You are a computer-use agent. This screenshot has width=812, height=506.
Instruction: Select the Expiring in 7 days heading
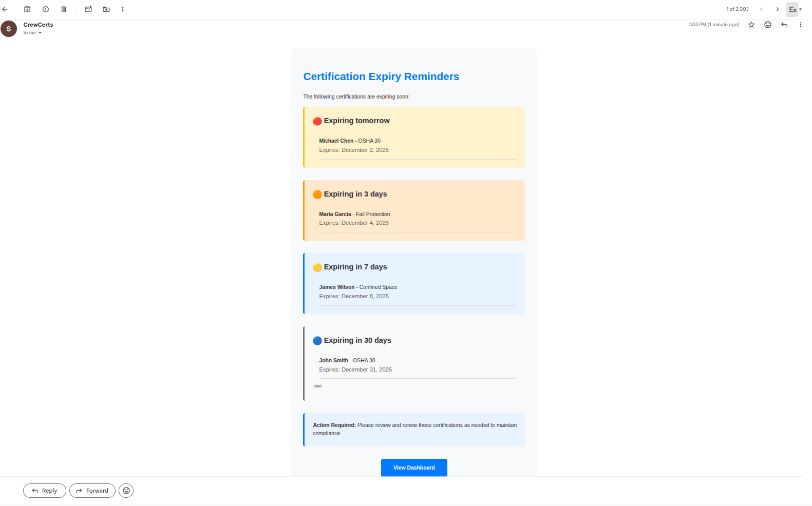tap(355, 267)
